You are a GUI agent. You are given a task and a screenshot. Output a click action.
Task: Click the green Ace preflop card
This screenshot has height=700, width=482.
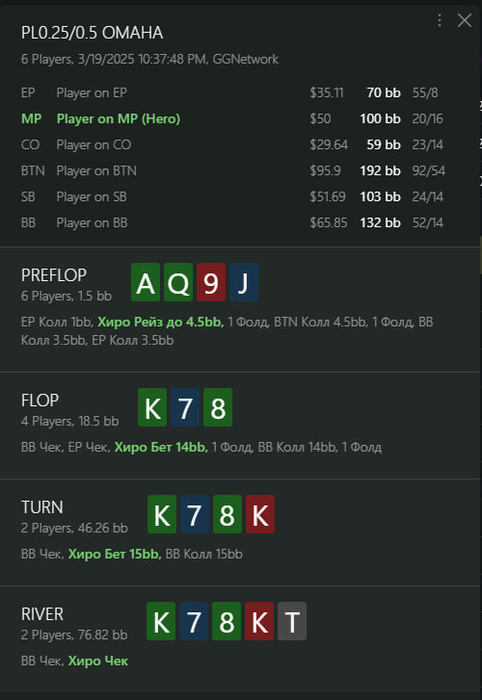coord(145,282)
